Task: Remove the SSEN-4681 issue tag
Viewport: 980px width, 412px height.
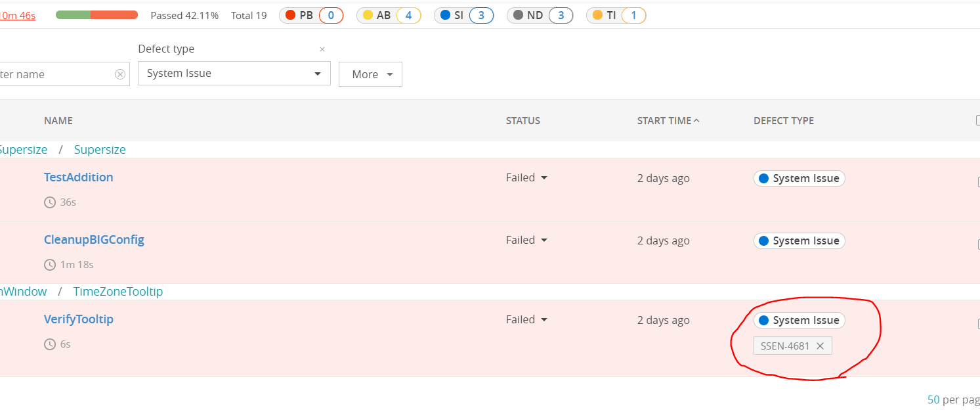Action: (820, 345)
